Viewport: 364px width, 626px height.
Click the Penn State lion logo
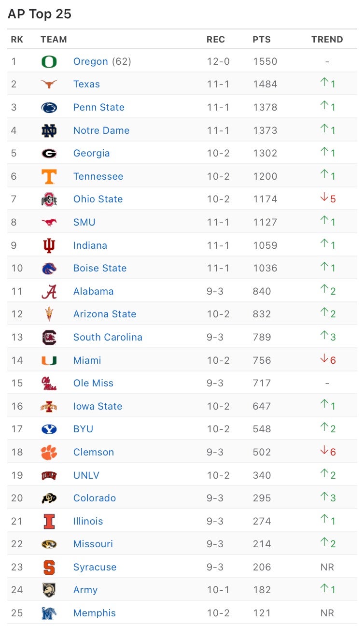pyautogui.click(x=49, y=107)
